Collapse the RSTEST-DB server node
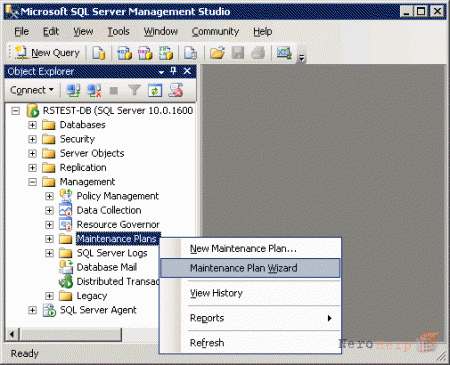The image size is (450, 365). (16, 111)
